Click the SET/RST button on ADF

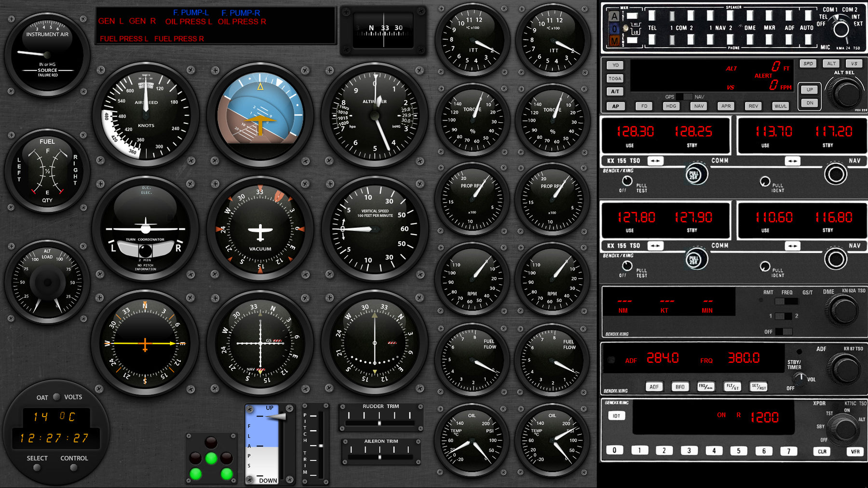[x=759, y=387]
